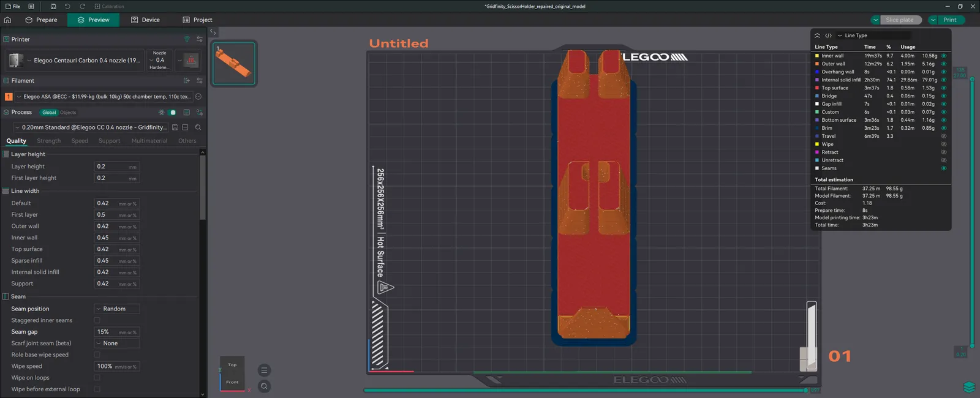Open the Line Type view dropdown

point(873,36)
